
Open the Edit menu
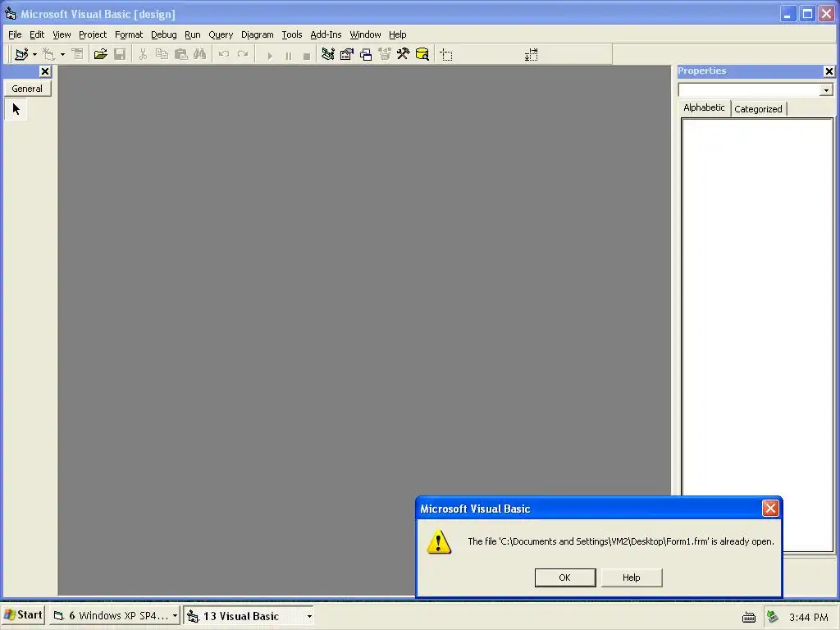[x=37, y=34]
